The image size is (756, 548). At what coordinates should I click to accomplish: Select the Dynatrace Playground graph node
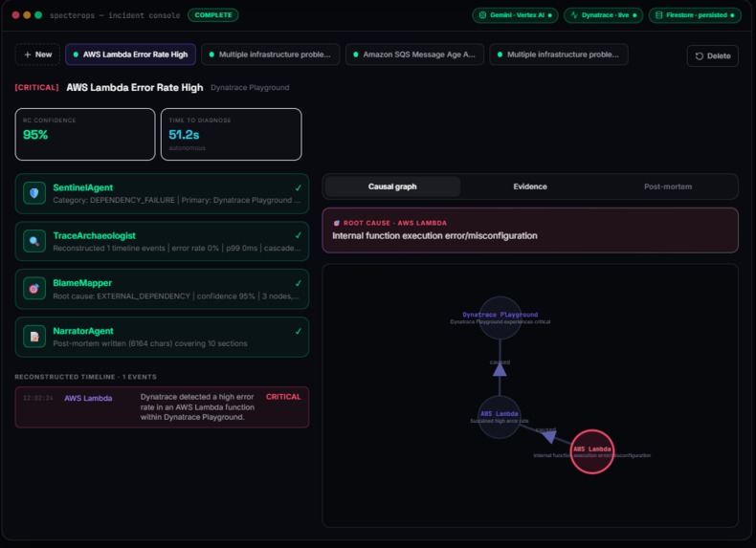pyautogui.click(x=500, y=318)
